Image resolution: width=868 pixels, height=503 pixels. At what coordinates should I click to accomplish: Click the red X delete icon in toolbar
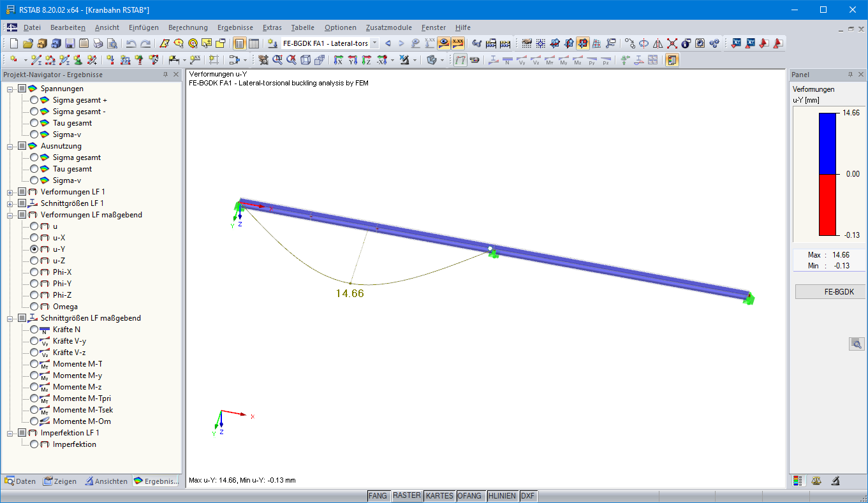tap(672, 43)
